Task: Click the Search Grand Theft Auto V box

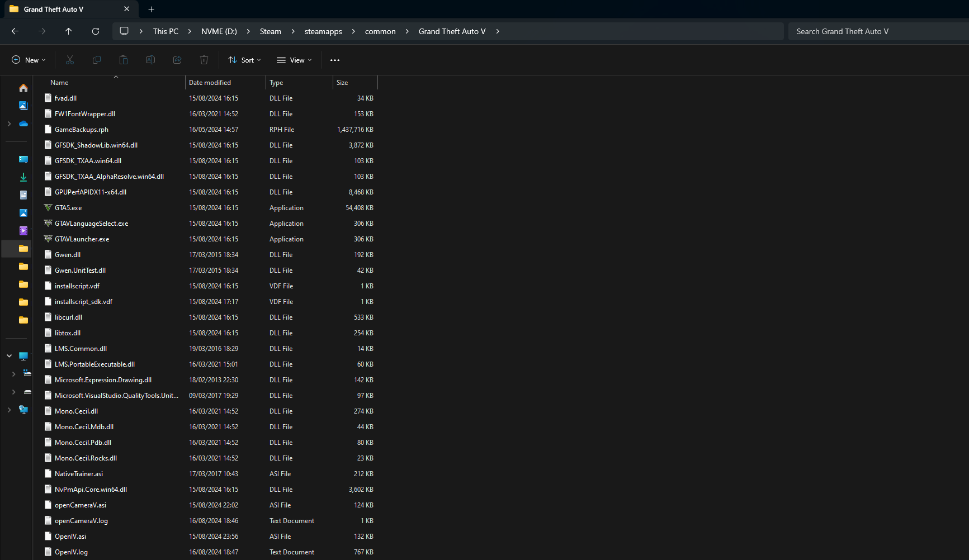Action: click(878, 31)
